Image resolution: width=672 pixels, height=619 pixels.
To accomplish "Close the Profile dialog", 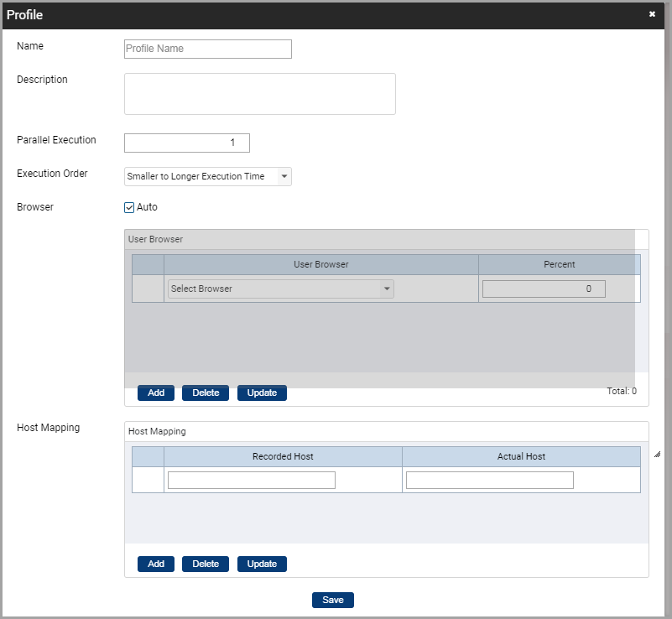I will tap(652, 14).
